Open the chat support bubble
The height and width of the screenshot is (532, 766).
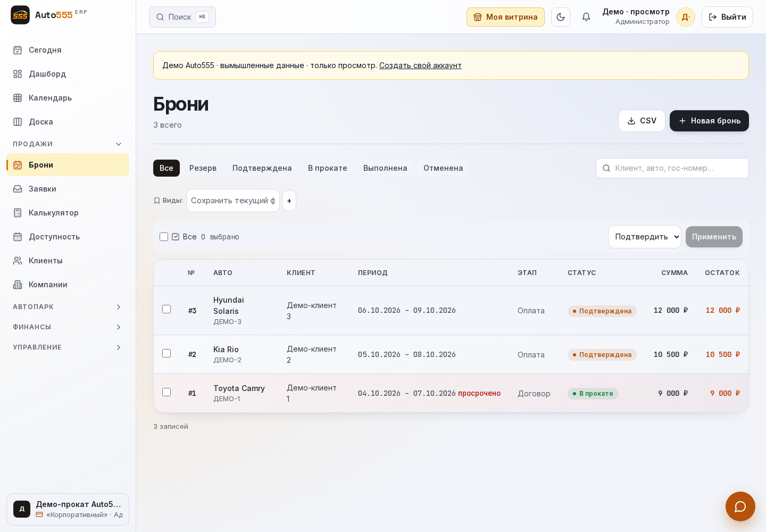[740, 506]
